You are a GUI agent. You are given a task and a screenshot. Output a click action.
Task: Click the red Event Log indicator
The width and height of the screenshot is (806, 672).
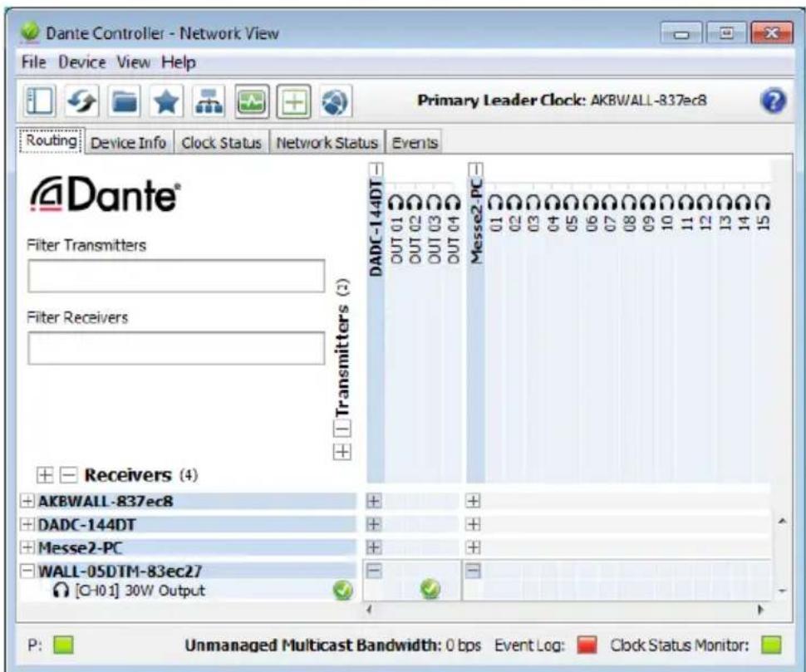point(587,645)
